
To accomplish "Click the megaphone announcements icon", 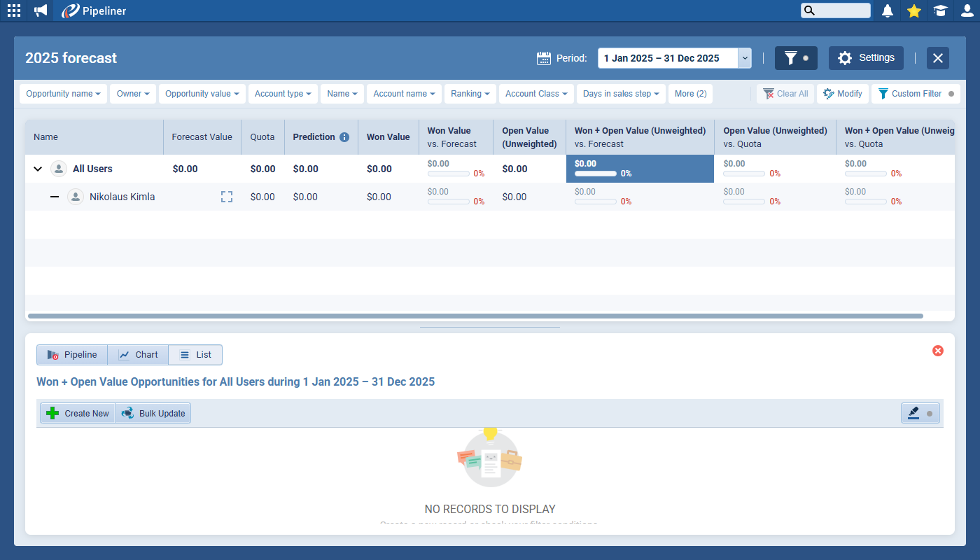I will [41, 10].
